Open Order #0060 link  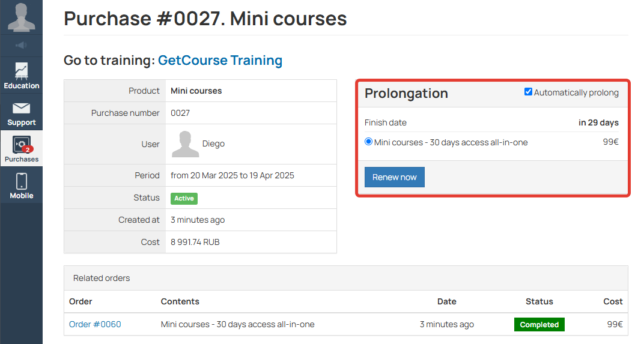(95, 324)
